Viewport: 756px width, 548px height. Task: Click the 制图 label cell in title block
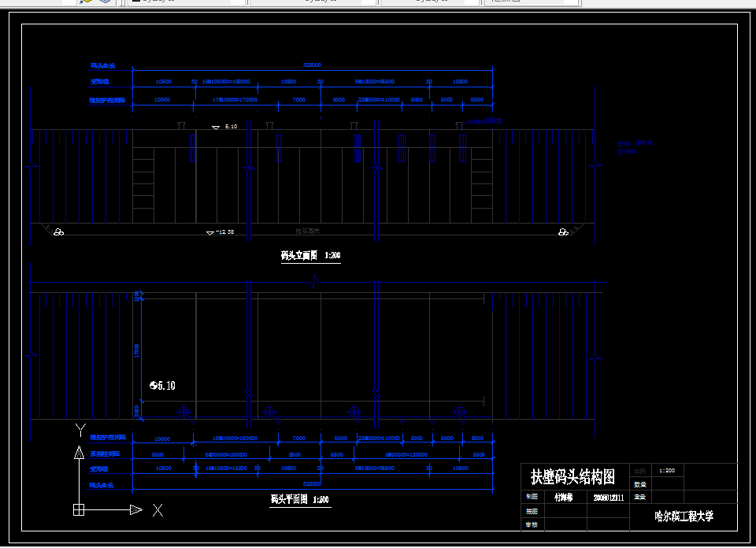pos(532,497)
